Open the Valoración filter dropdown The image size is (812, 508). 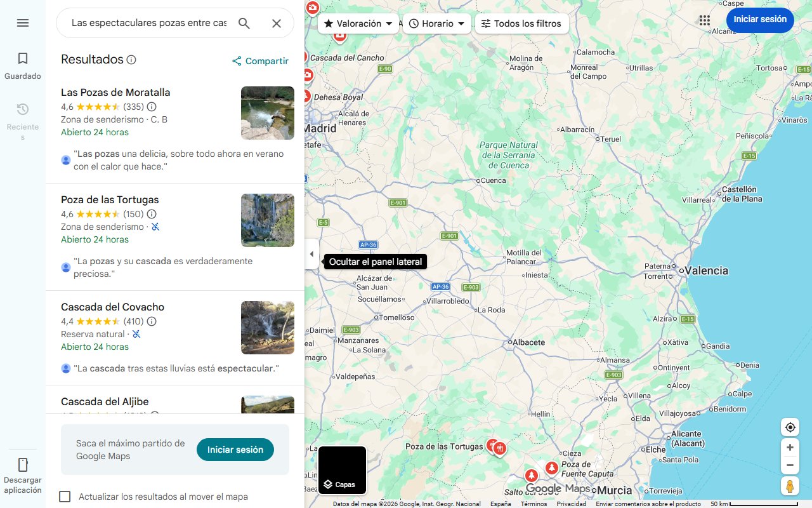[x=358, y=23]
